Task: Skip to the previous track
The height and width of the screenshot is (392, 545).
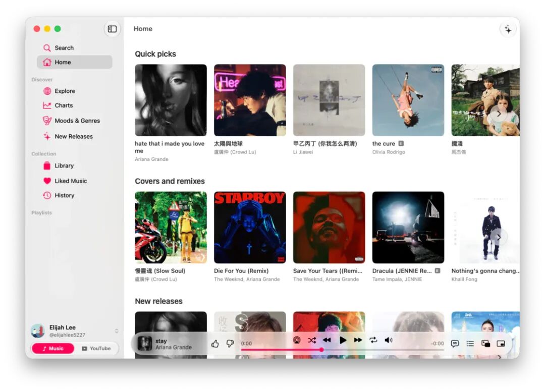Action: coord(326,340)
